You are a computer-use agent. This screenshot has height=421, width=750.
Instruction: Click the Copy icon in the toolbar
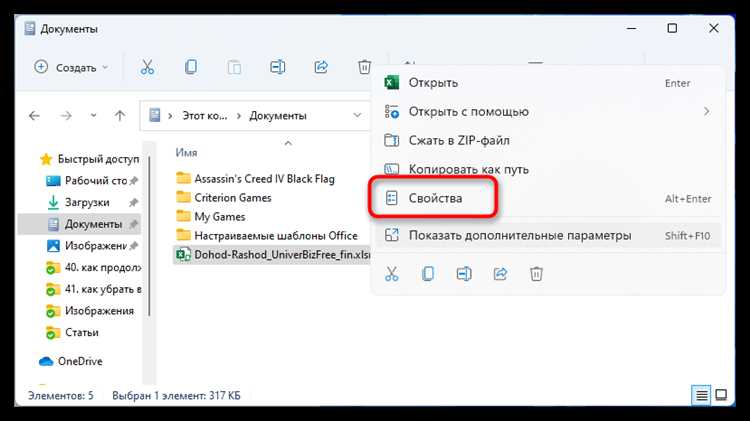(191, 67)
